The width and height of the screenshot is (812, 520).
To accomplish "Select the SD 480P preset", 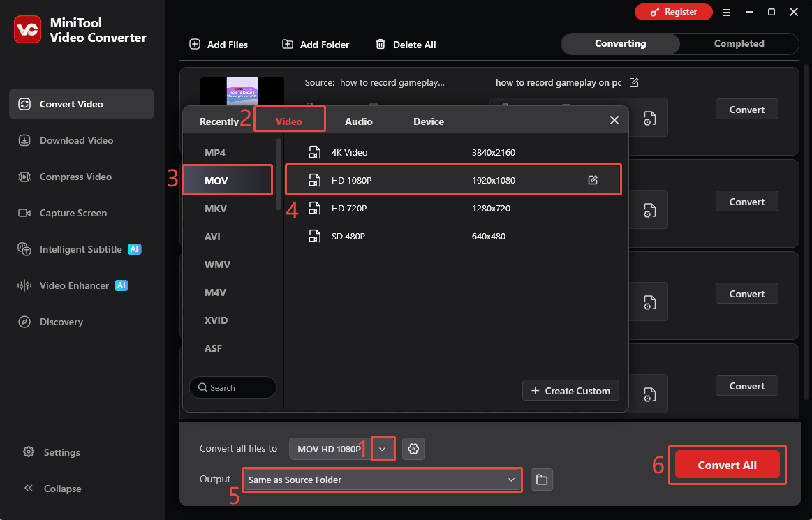I will (453, 236).
